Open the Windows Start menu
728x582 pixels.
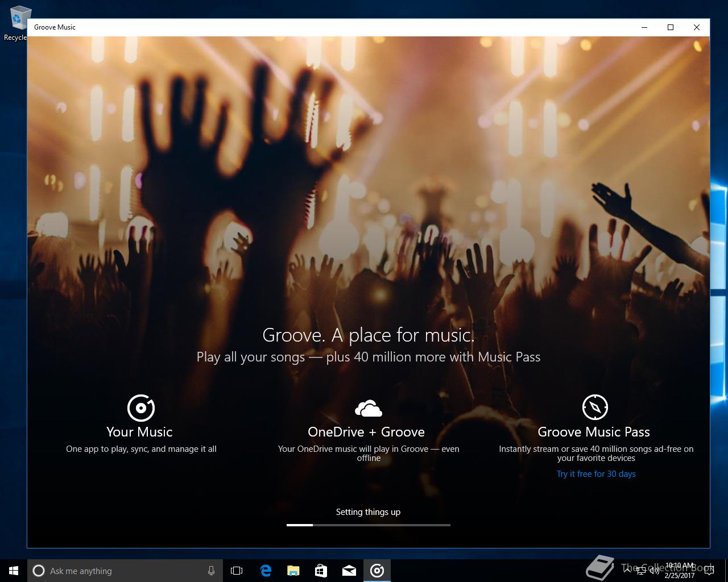(14, 571)
